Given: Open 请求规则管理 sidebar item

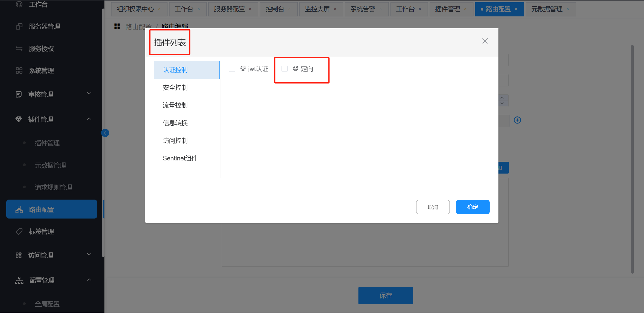Looking at the screenshot, I should [53, 187].
